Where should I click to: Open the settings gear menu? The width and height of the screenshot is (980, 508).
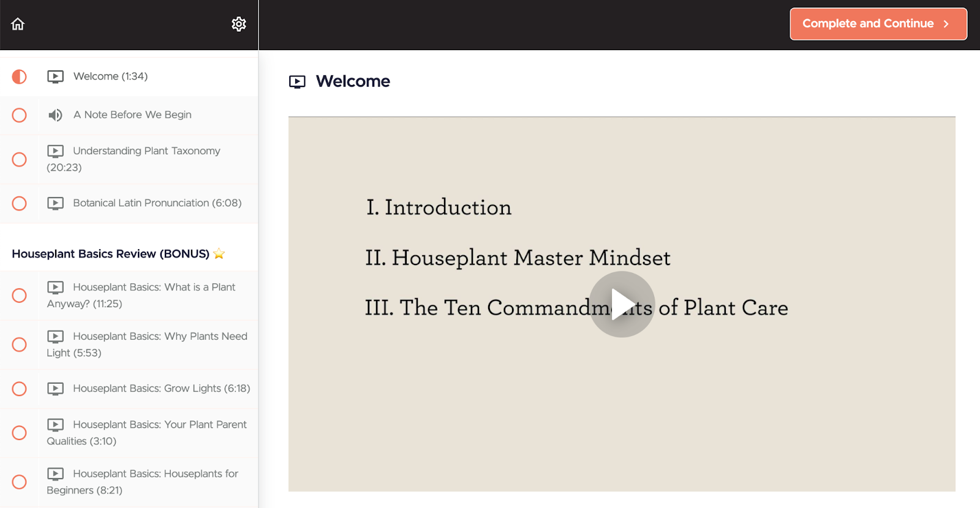[x=239, y=24]
